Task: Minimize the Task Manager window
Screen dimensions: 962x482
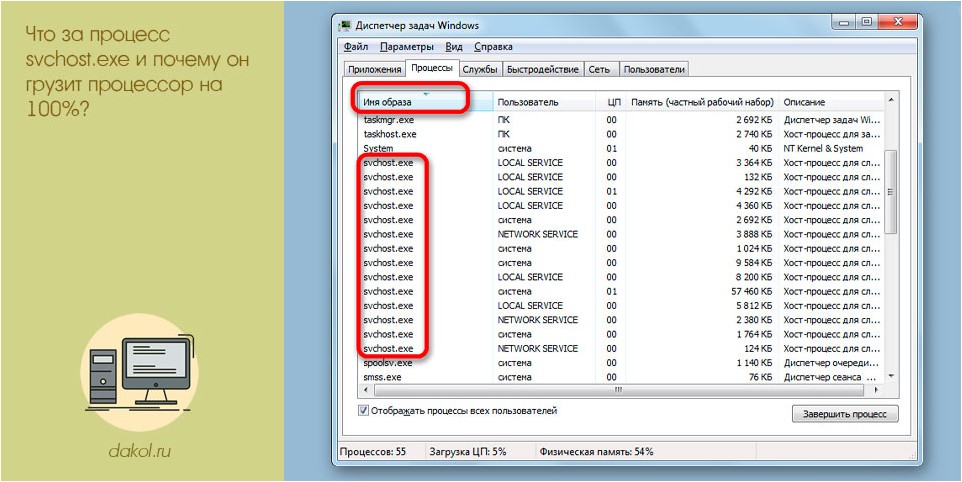Action: 845,23
